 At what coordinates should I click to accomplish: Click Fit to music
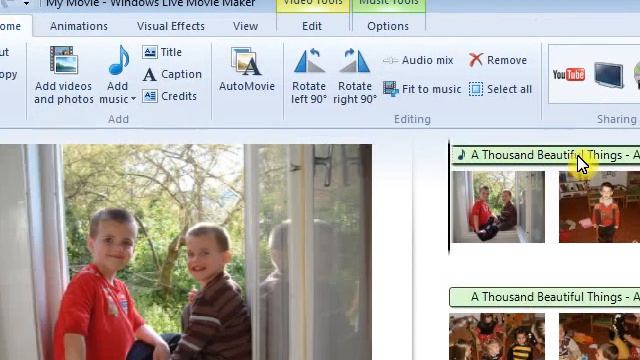click(422, 89)
